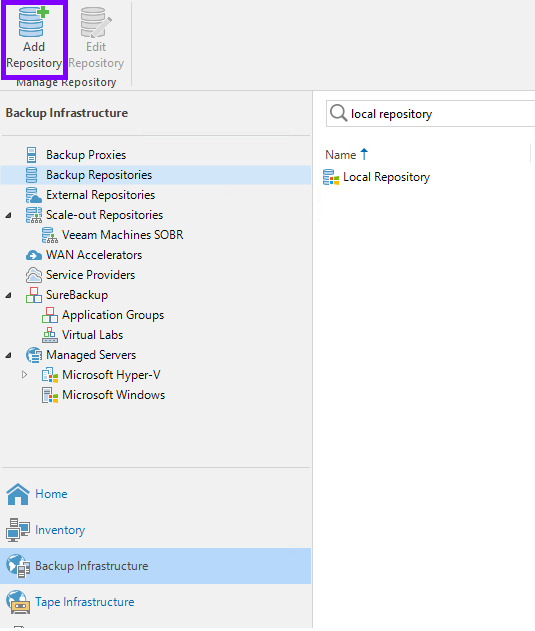Open External Repositories in the tree

pyautogui.click(x=100, y=195)
